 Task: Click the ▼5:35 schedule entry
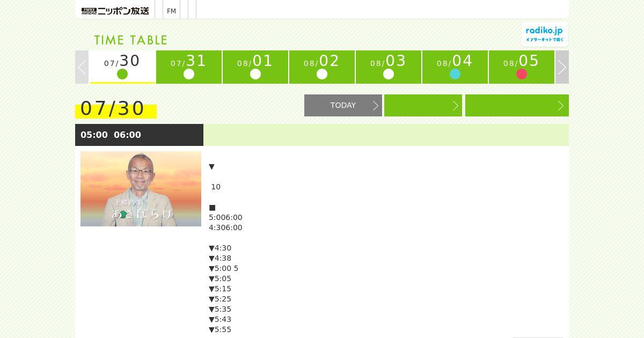220,309
